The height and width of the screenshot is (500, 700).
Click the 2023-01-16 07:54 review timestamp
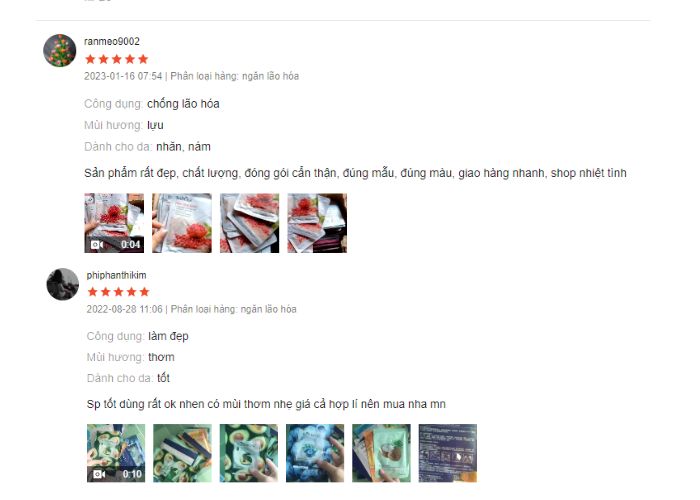click(x=123, y=76)
